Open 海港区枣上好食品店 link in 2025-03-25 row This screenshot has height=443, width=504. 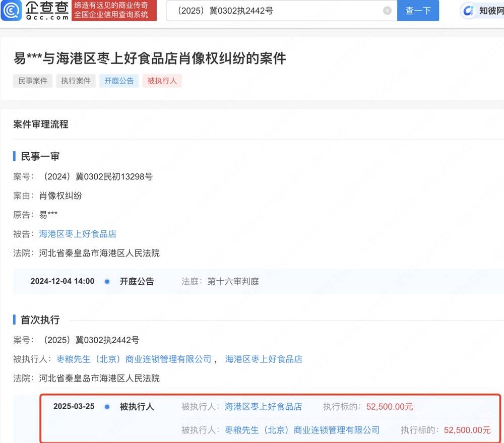click(263, 407)
